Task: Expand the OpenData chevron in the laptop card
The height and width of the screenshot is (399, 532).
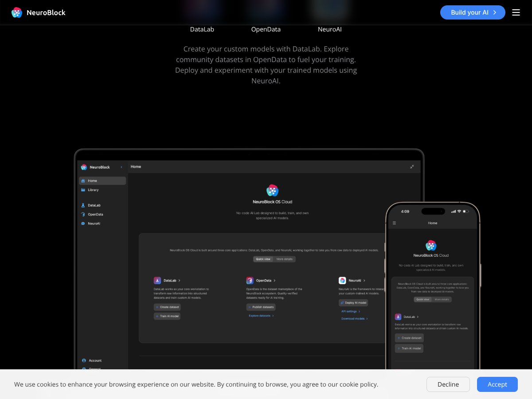Action: (x=274, y=281)
